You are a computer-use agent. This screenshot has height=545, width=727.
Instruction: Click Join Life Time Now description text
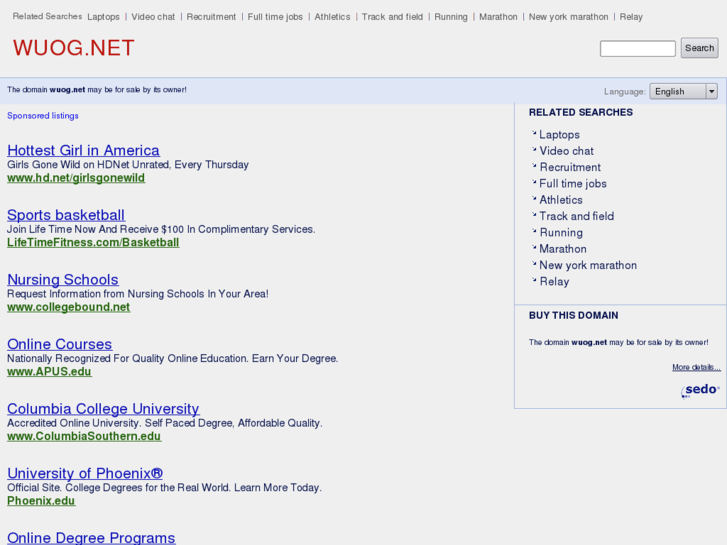point(161,229)
